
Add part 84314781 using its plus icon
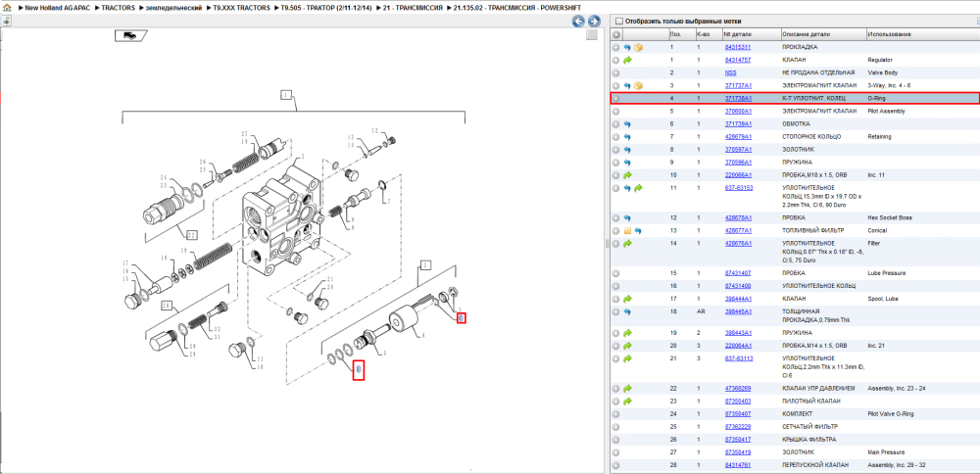point(615,465)
